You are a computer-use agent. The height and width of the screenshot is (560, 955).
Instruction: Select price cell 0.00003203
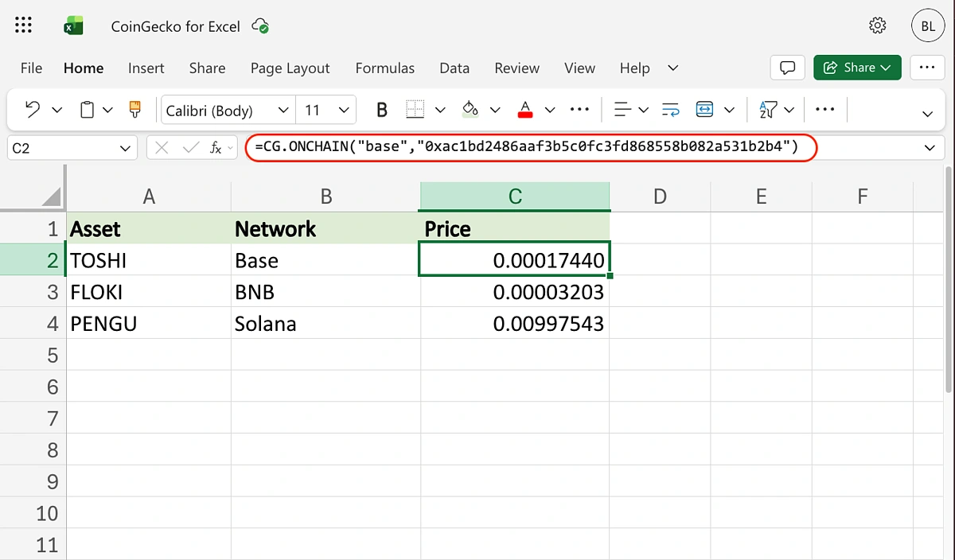coord(515,292)
